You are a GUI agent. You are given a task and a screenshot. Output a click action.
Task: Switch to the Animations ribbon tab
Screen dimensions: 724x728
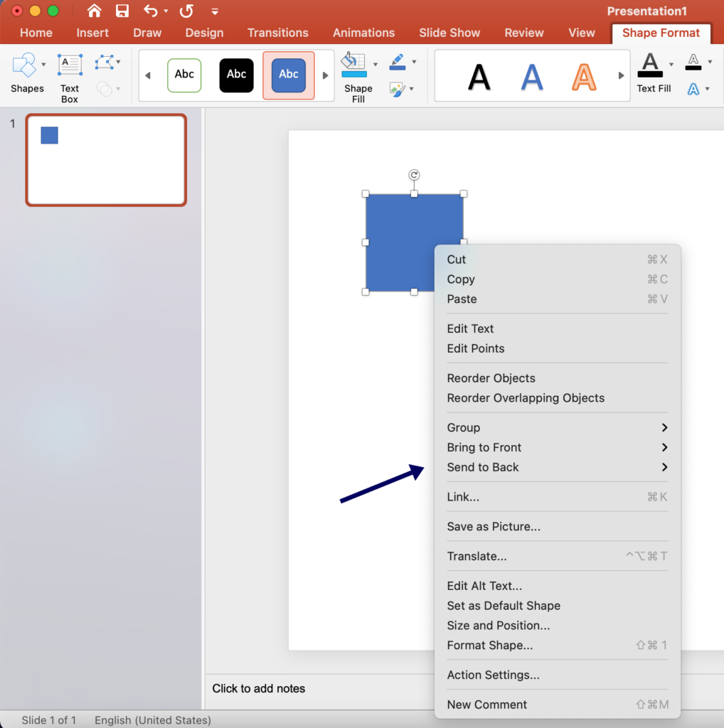363,33
